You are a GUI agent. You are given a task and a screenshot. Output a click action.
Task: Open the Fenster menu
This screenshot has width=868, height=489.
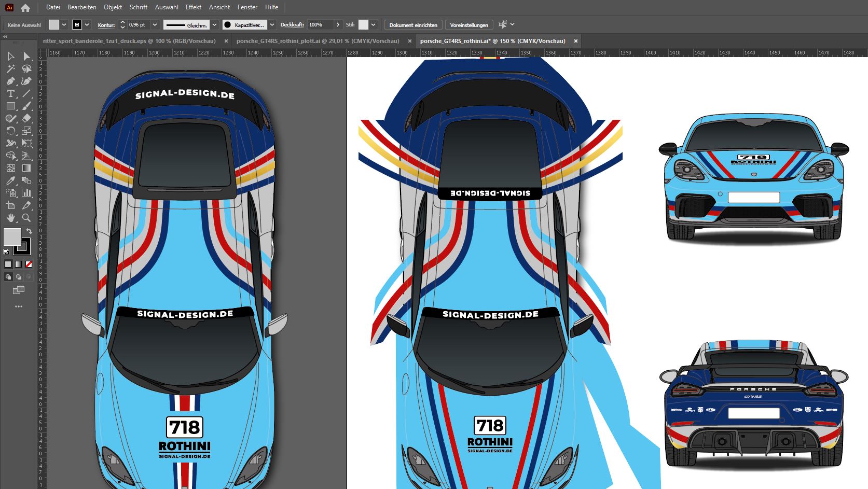pos(247,7)
